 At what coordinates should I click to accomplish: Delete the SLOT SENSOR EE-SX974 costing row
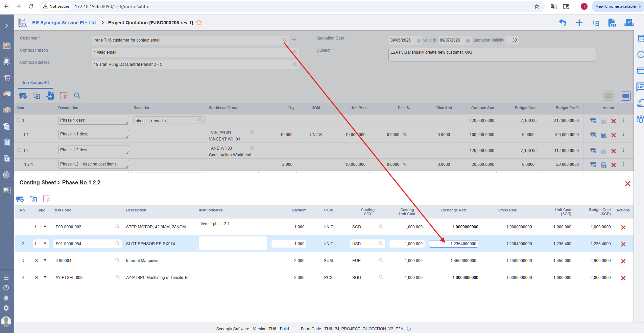click(623, 244)
